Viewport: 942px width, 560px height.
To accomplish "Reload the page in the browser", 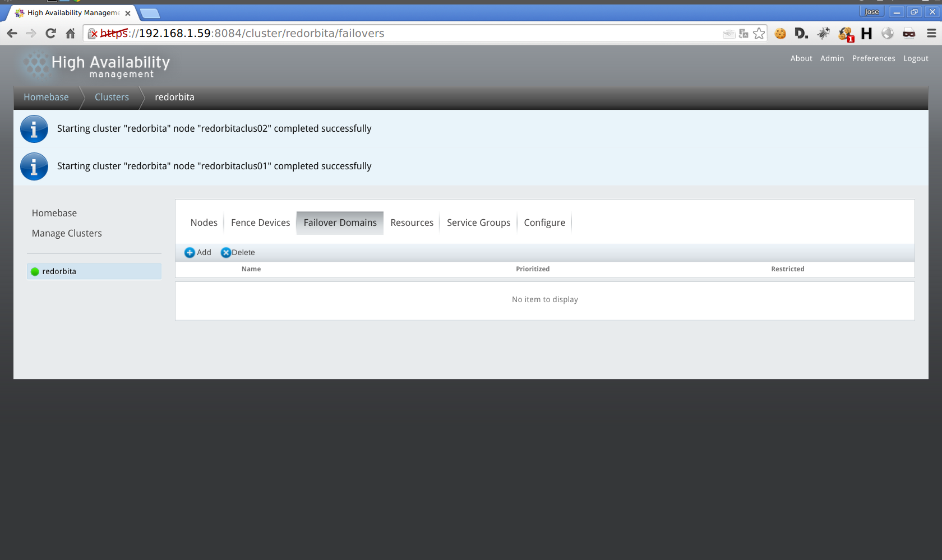I will [x=50, y=34].
